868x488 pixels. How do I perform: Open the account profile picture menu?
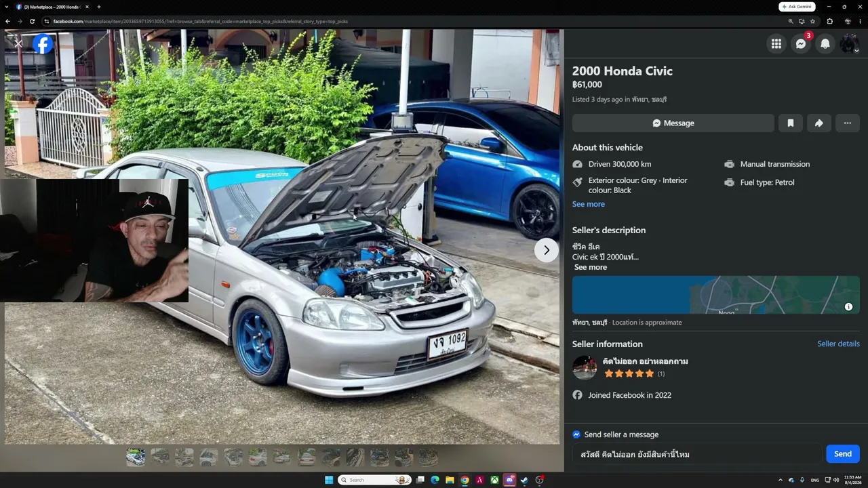pos(850,43)
